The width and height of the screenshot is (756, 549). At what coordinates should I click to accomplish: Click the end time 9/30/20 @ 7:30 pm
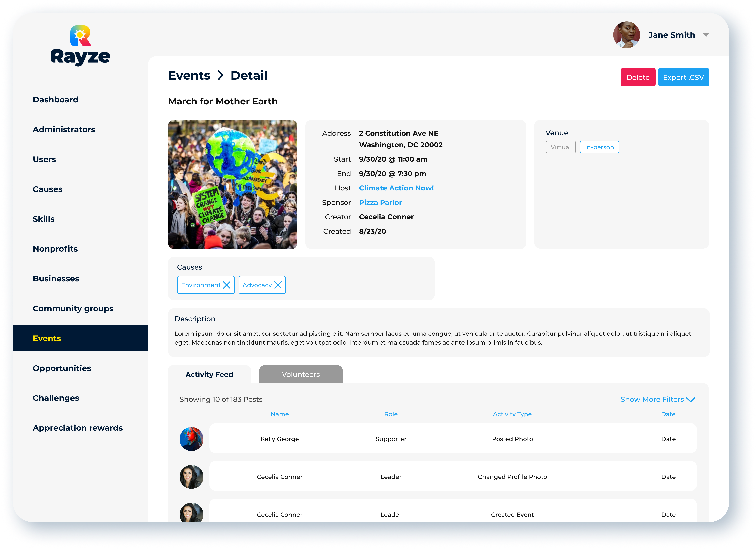(393, 174)
